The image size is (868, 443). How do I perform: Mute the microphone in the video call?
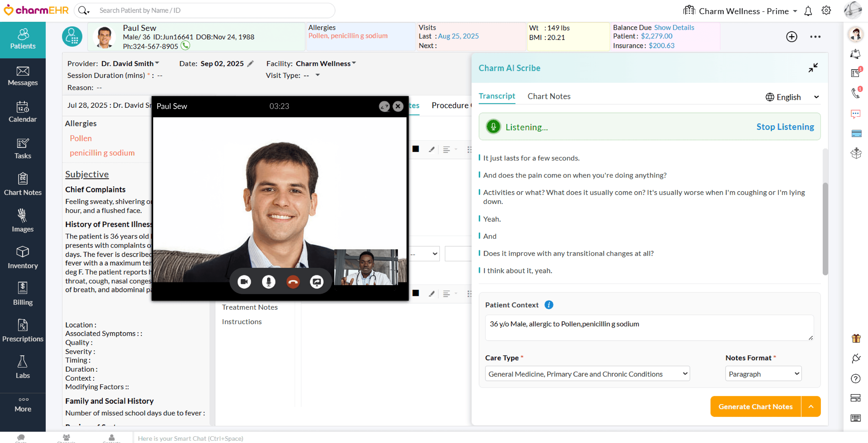click(x=268, y=282)
